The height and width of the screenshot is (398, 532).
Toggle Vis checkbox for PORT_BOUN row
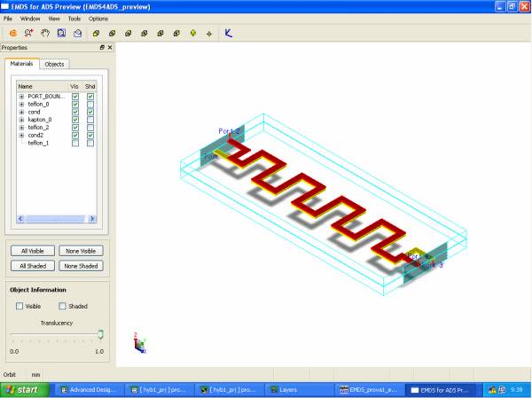pos(75,97)
